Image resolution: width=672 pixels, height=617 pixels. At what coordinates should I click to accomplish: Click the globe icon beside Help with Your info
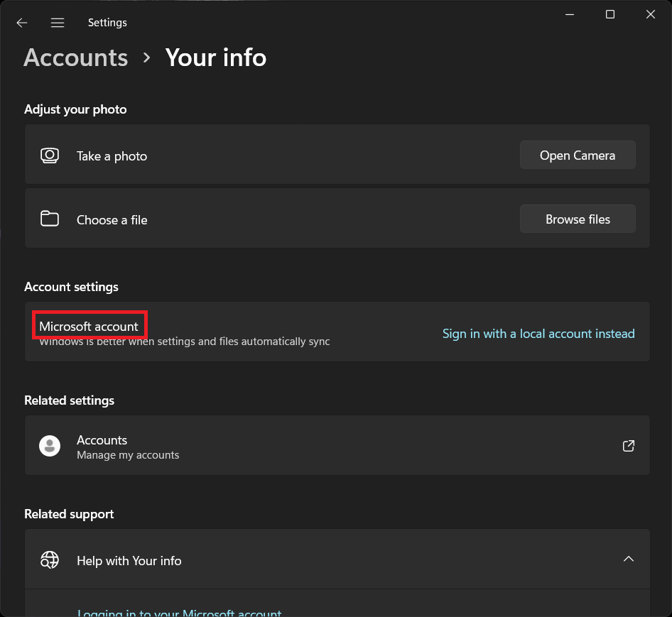pos(50,560)
